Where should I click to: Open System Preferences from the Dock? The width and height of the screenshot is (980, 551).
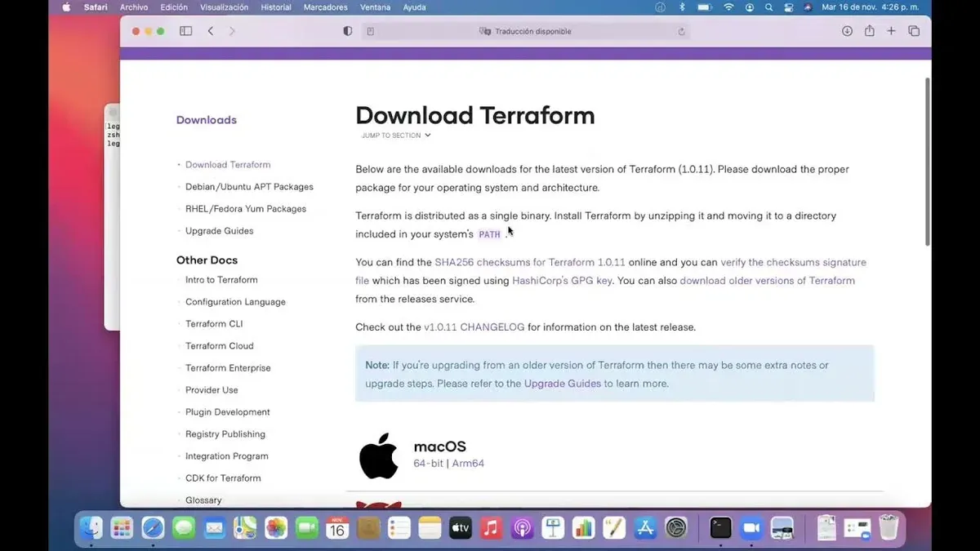tap(676, 528)
